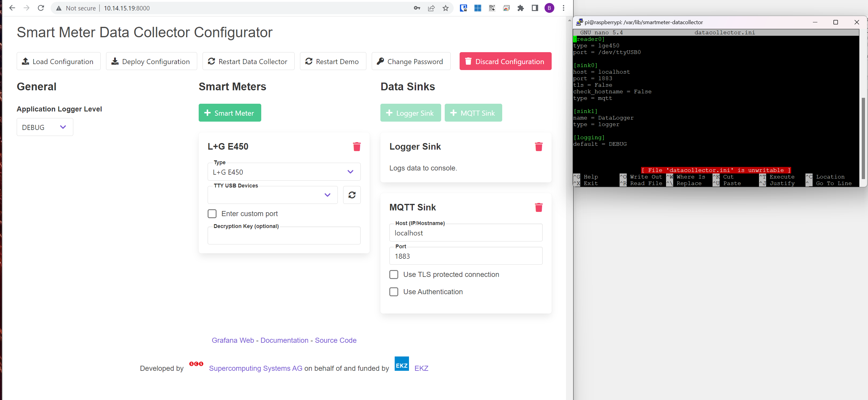868x400 pixels.
Task: Delete the L+G E450 smart meter card
Action: pos(357,147)
